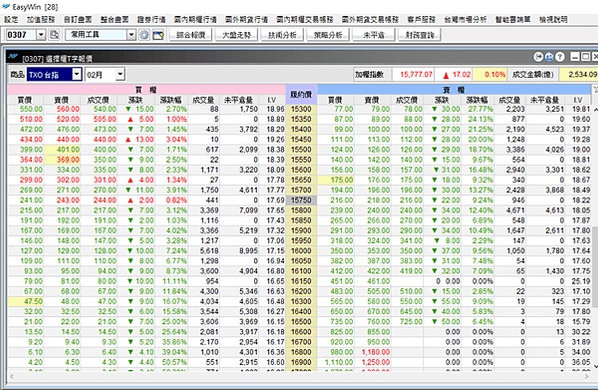Click the 技術分析 button
Viewport: 598px width, 390px height.
[x=282, y=35]
